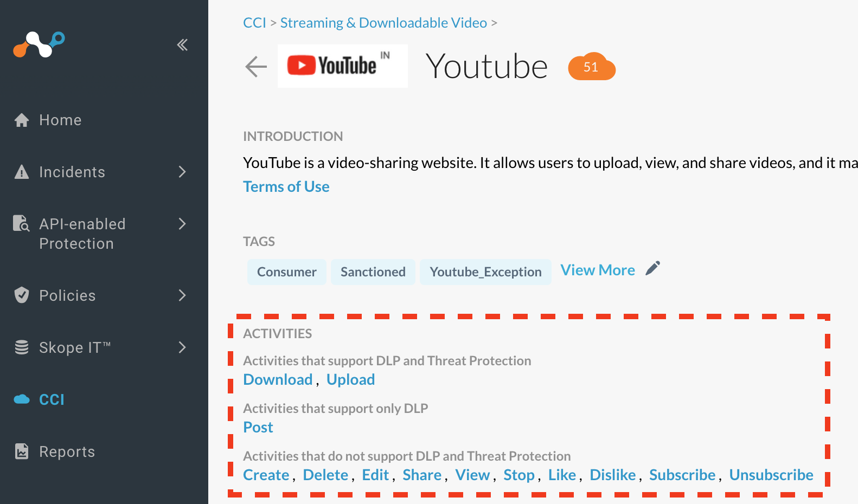Go back using the left arrow
This screenshot has height=504, width=858.
pyautogui.click(x=256, y=67)
